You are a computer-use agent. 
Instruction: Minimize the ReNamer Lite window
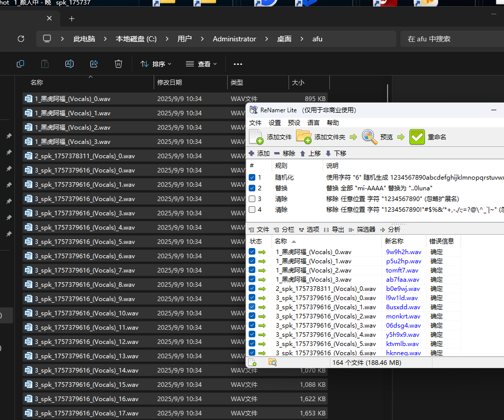(494, 110)
